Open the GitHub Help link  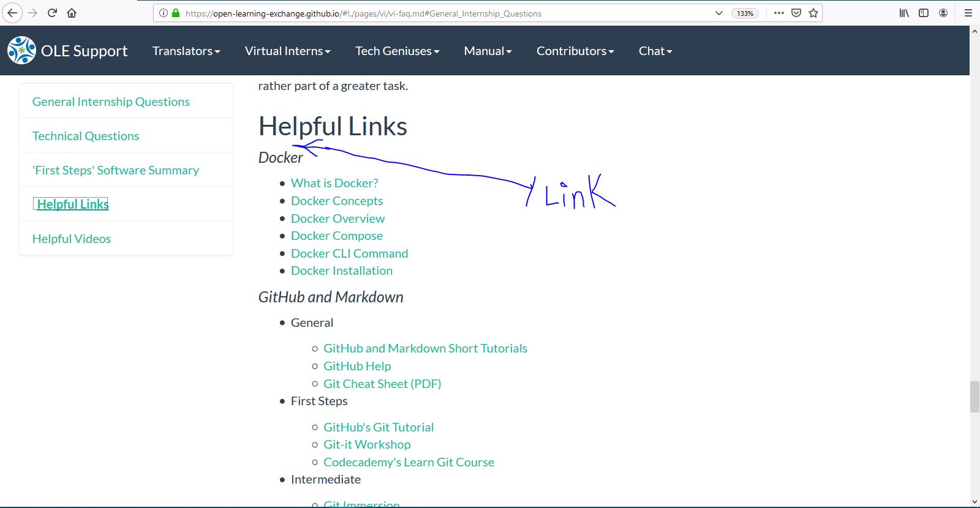point(357,366)
